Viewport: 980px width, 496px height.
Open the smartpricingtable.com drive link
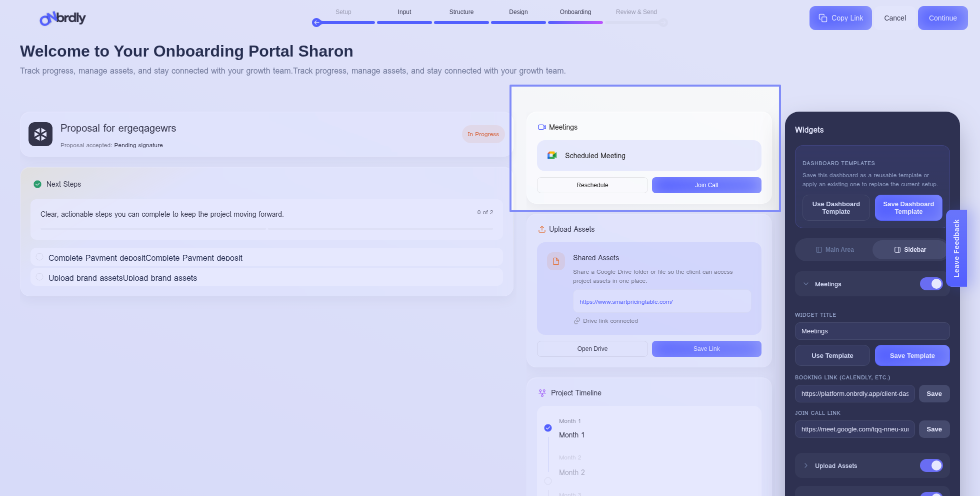[x=626, y=302]
